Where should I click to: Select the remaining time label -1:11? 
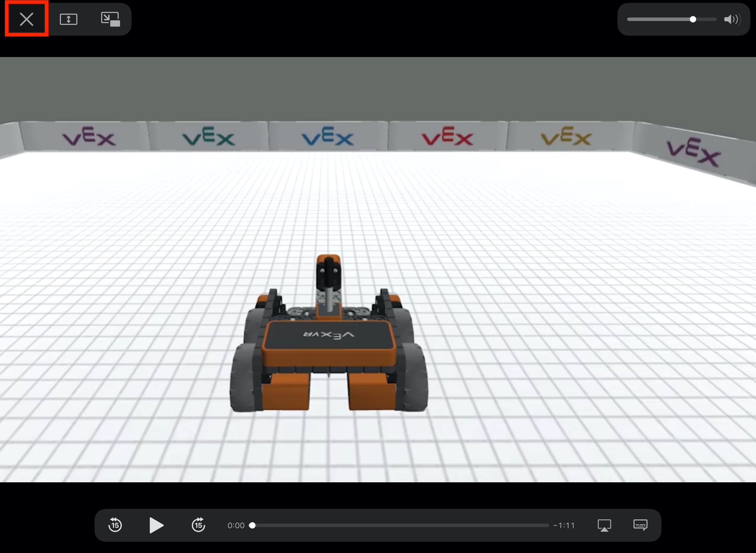[564, 525]
